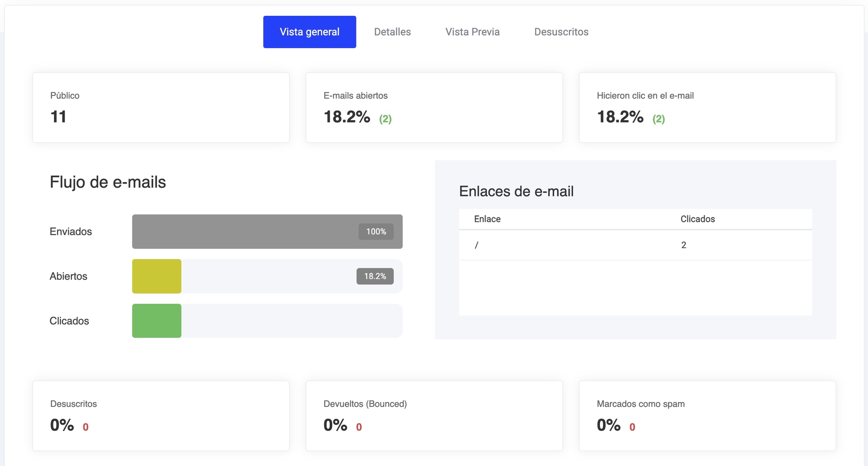Click the 100% badge on Enviados
Image resolution: width=868 pixels, height=466 pixels.
pyautogui.click(x=376, y=231)
